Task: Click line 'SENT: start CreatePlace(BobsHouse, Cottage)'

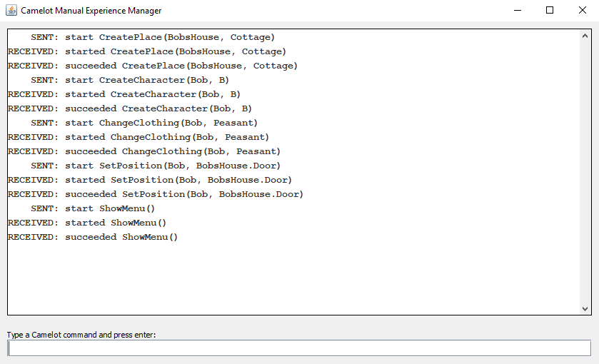Action: (x=153, y=37)
